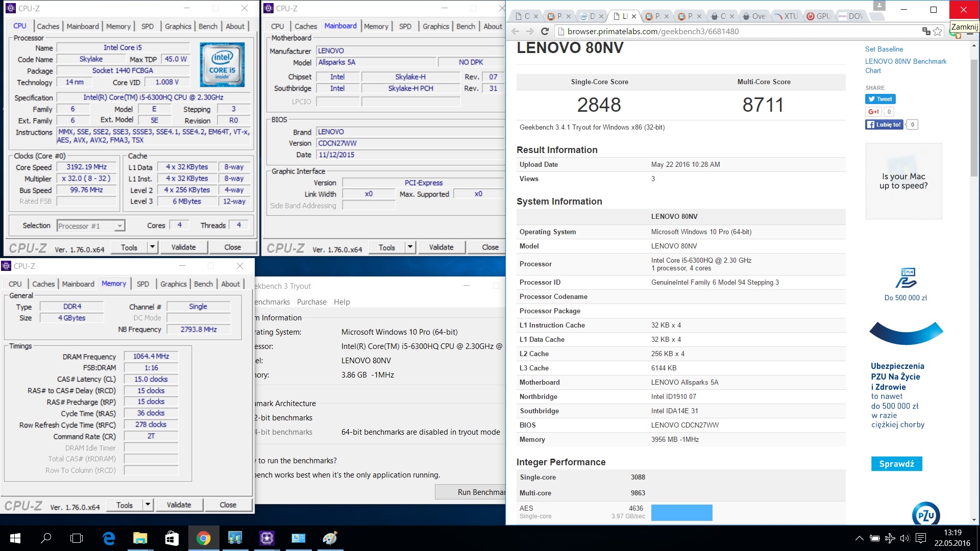The image size is (980, 551).
Task: Click the Multi-Core Score 8711
Action: click(763, 105)
